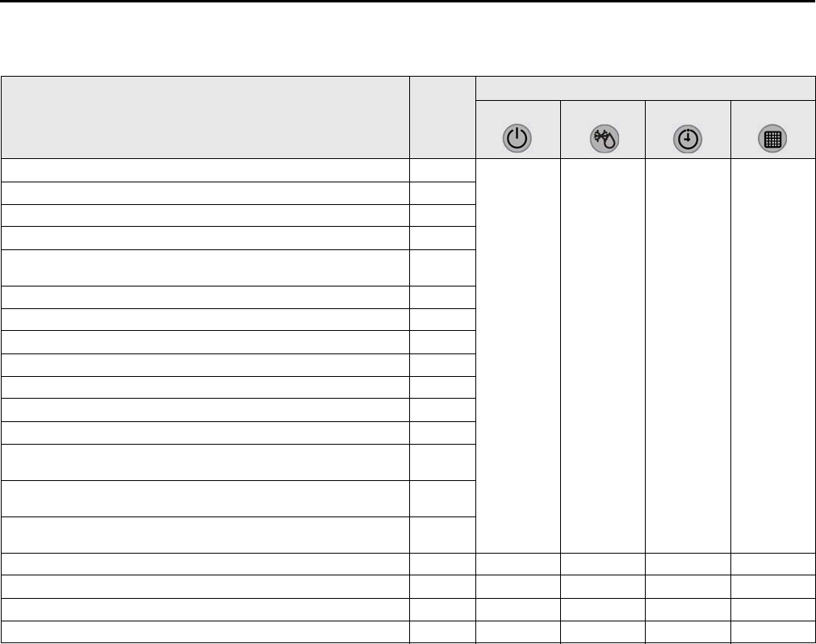816x644 pixels.
Task: Select the bottom-row cell in the timer icon column
Action: (x=688, y=632)
